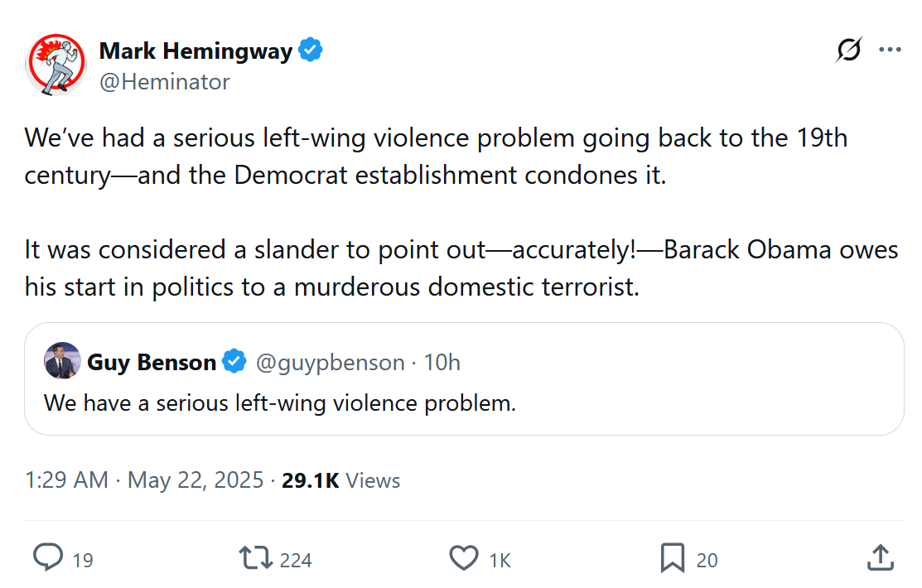The width and height of the screenshot is (922, 588).
Task: Click Guy Benson's verified checkmark badge
Action: click(235, 362)
